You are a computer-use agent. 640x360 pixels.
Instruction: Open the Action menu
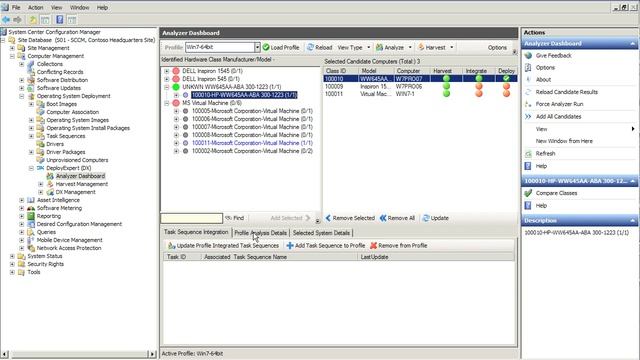pos(36,7)
